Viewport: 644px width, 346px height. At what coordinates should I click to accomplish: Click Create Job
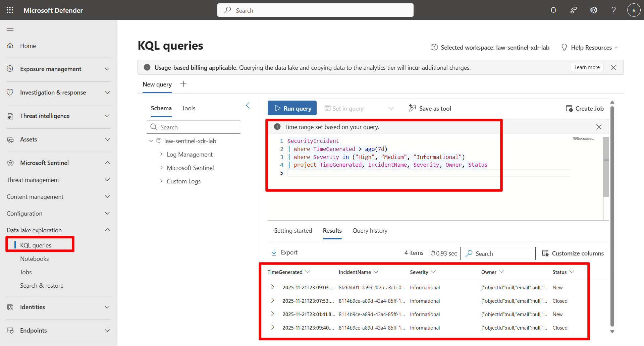(x=585, y=108)
